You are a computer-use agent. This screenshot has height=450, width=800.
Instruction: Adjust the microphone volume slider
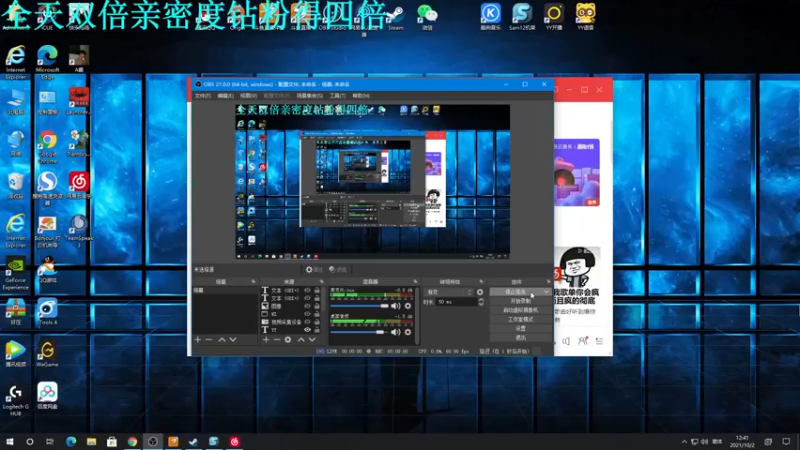[360, 306]
